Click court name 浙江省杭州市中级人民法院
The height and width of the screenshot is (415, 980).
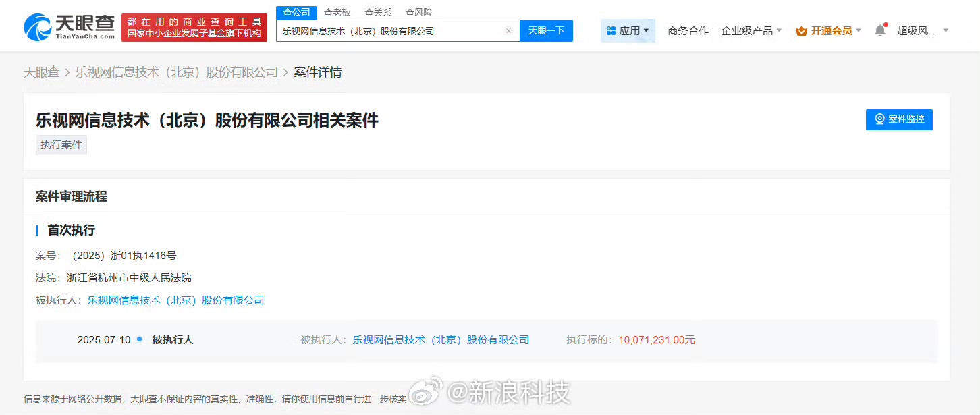tap(129, 278)
